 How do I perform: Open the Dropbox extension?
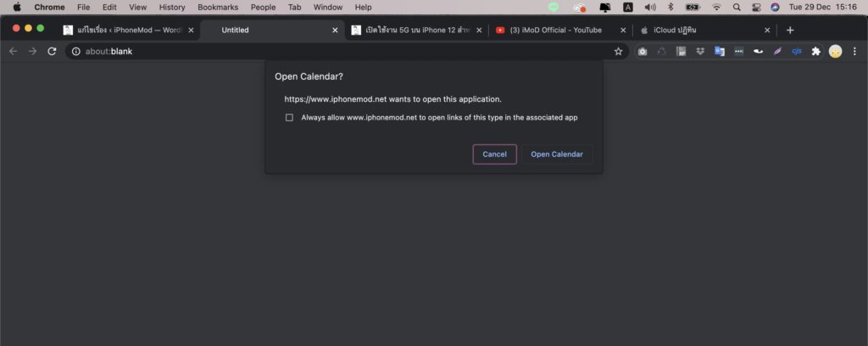(700, 51)
